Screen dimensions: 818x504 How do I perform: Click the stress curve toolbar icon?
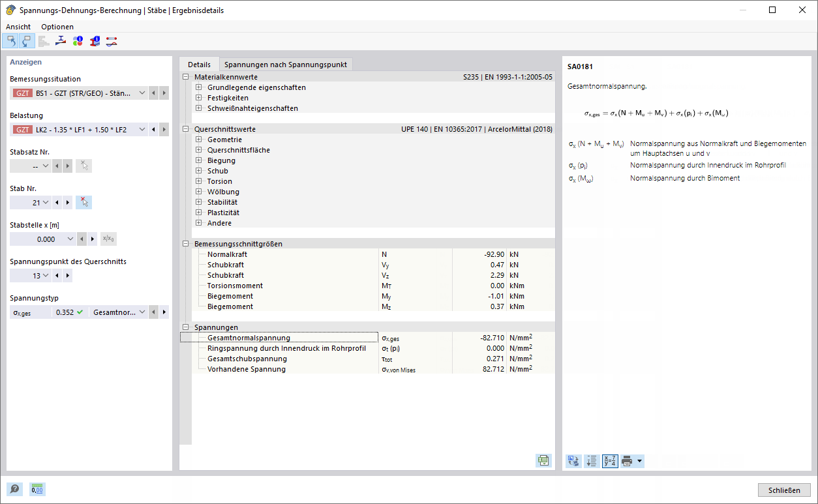pyautogui.click(x=112, y=41)
